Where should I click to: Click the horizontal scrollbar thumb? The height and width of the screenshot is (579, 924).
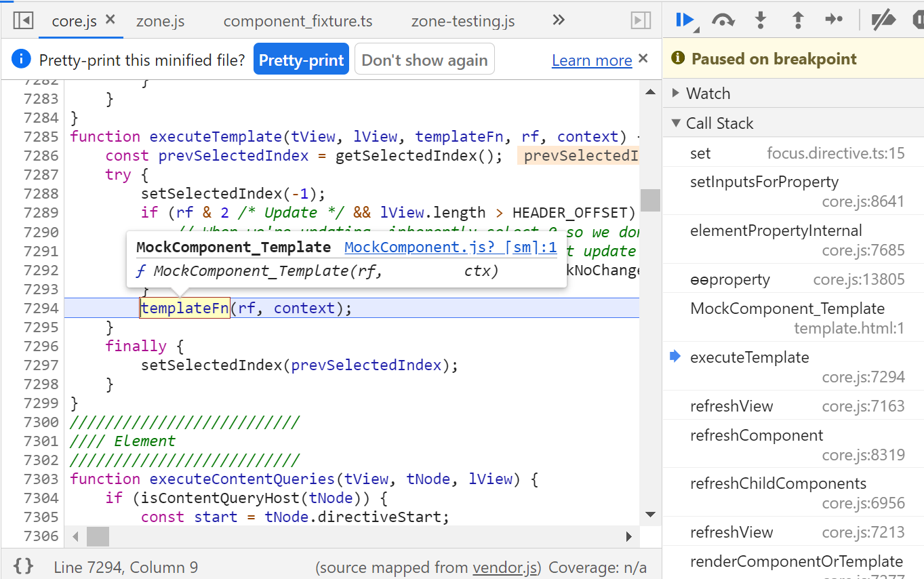pyautogui.click(x=98, y=536)
